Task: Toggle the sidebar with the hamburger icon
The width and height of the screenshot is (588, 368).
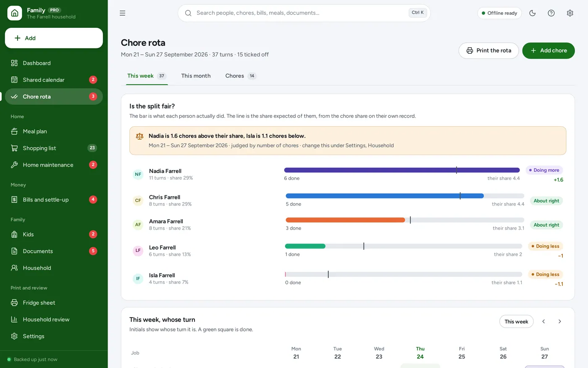Action: pos(123,13)
